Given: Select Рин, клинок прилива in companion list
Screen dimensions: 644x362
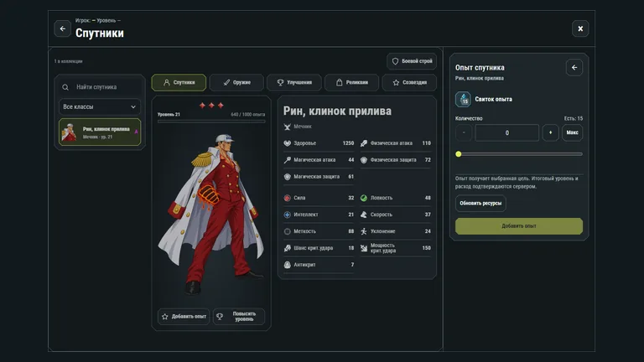Looking at the screenshot, I should tap(100, 132).
